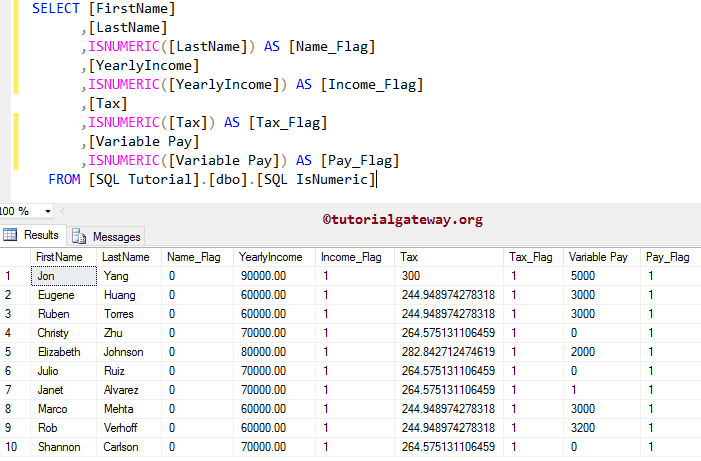Click ISNUMERIC function on the Variable Pay line
701x461 pixels.
tap(124, 161)
